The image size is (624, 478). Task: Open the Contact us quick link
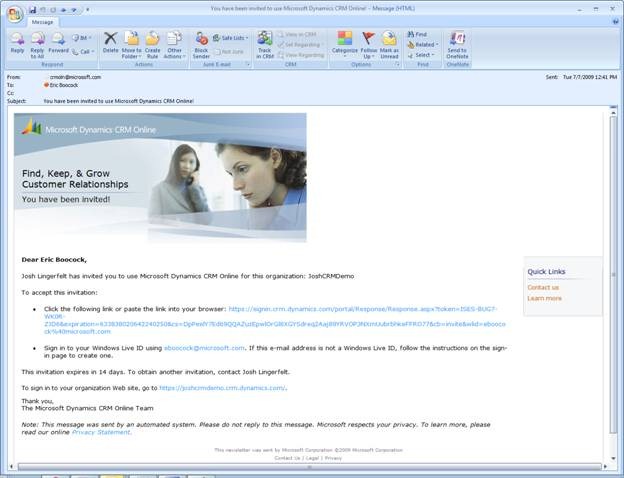point(543,288)
